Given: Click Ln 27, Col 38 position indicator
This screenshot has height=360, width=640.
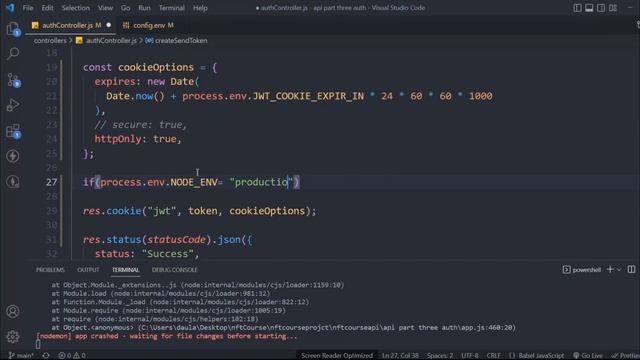Looking at the screenshot, I should (400, 356).
